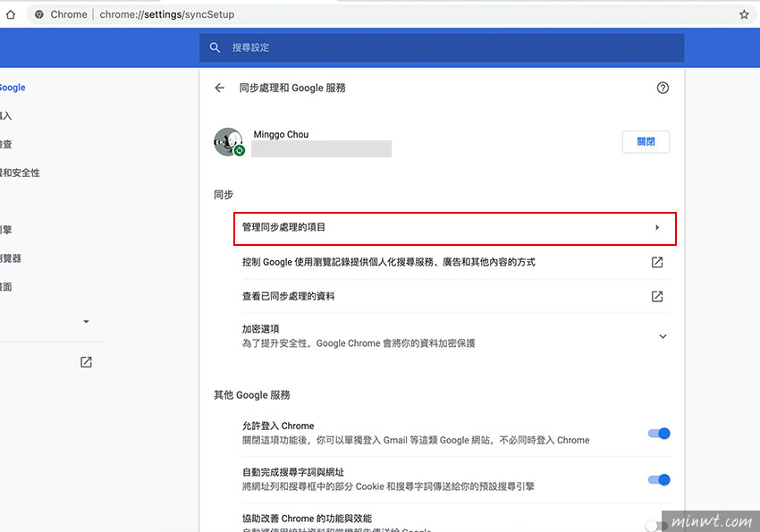Open site info via the Chrome icon in address bar

coord(39,14)
